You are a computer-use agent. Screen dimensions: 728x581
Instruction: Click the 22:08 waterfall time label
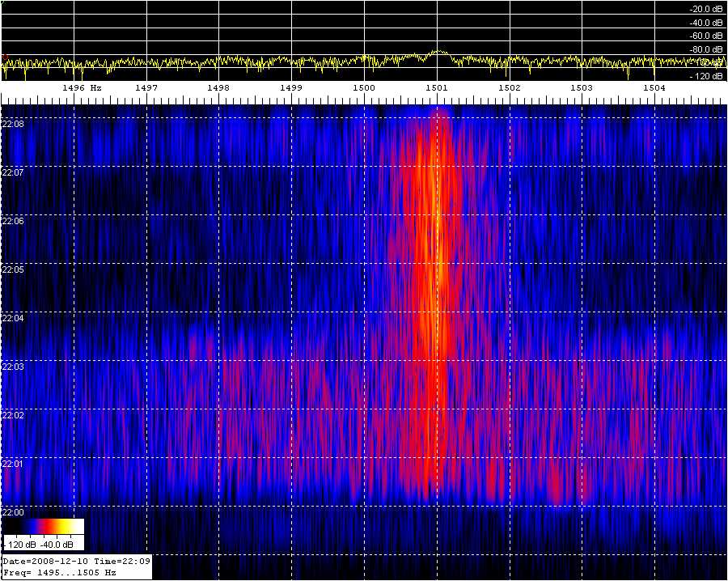13,124
